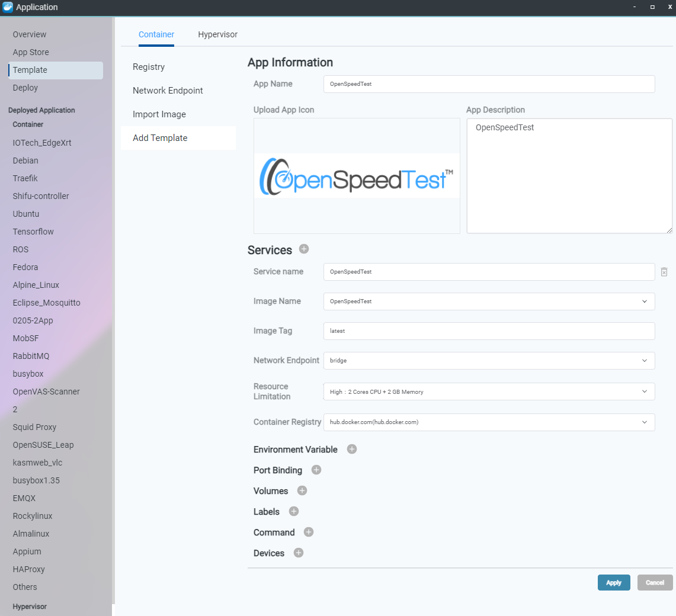
Task: Add a Labels entry plus icon
Action: pyautogui.click(x=294, y=511)
